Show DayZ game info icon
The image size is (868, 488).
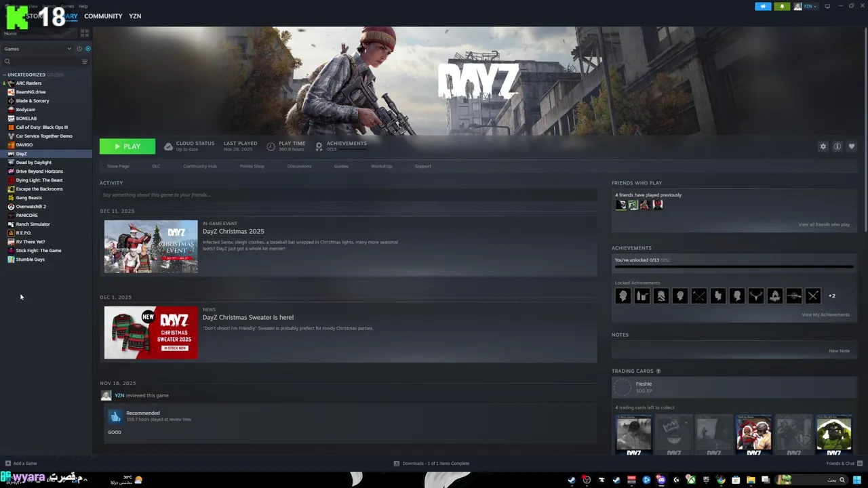tap(837, 146)
